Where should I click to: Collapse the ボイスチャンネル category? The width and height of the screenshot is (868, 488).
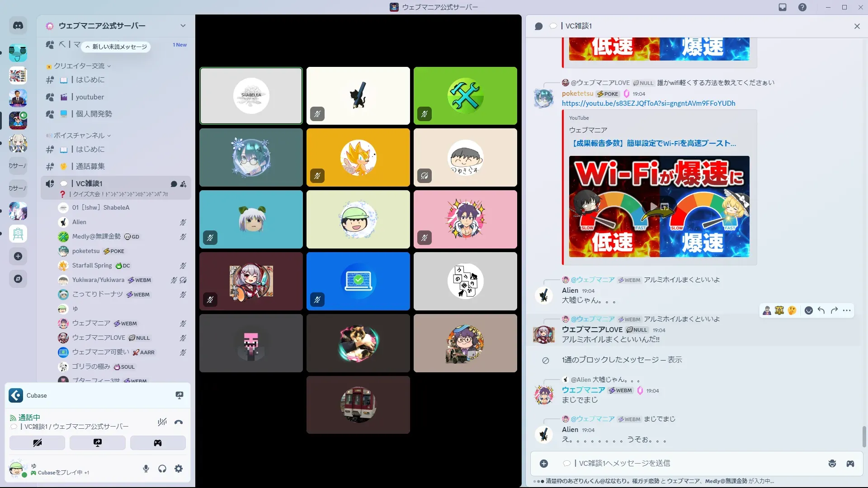(x=79, y=136)
